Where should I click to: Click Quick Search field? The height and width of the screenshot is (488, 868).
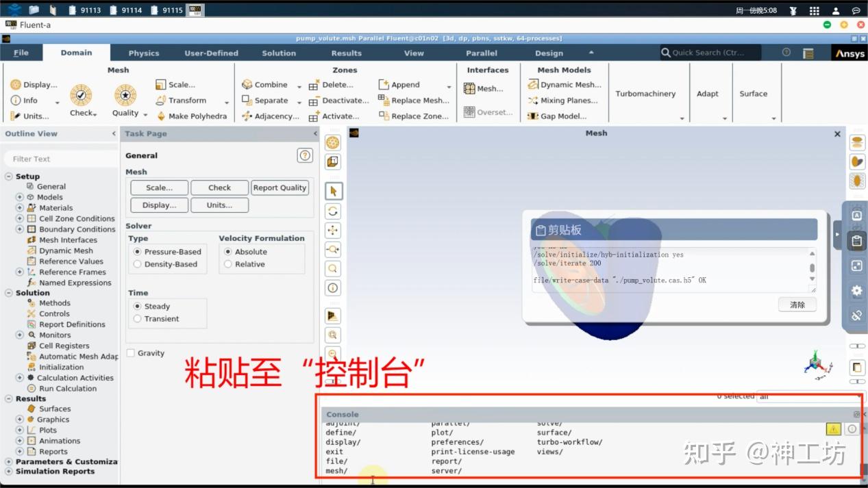[x=710, y=53]
